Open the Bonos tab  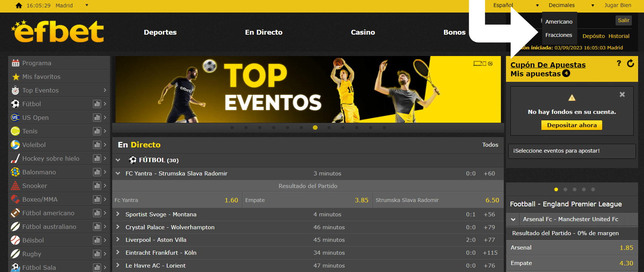[454, 32]
